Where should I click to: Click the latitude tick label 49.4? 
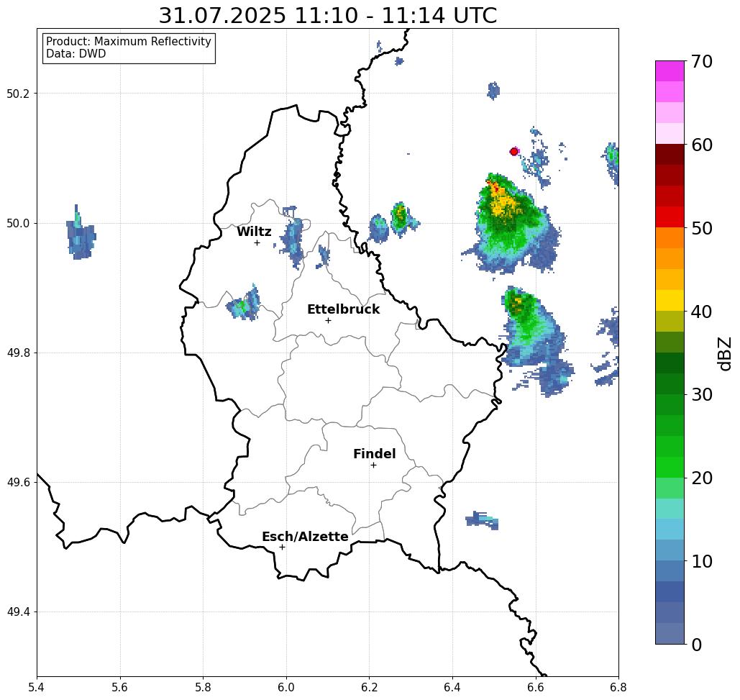[x=17, y=612]
